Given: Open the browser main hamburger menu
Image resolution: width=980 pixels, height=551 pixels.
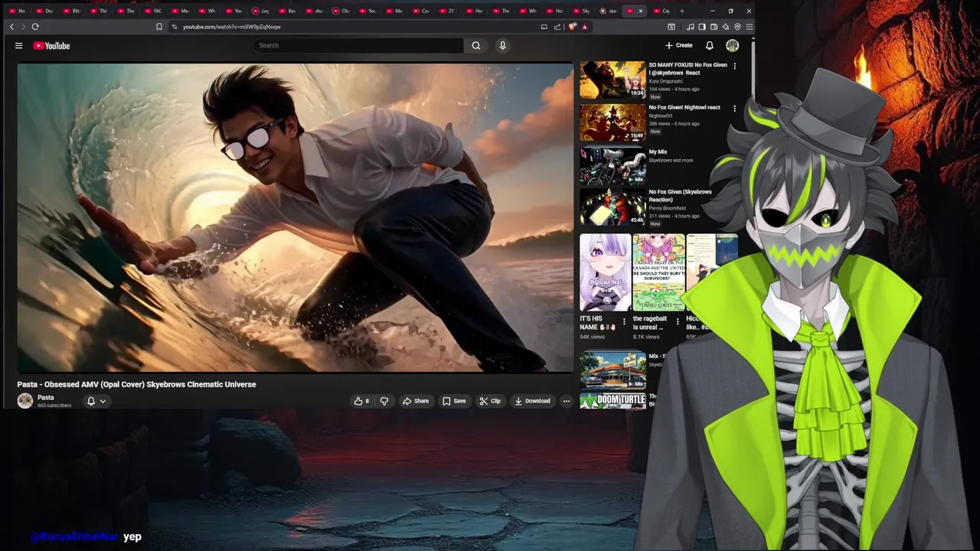Looking at the screenshot, I should 749,27.
